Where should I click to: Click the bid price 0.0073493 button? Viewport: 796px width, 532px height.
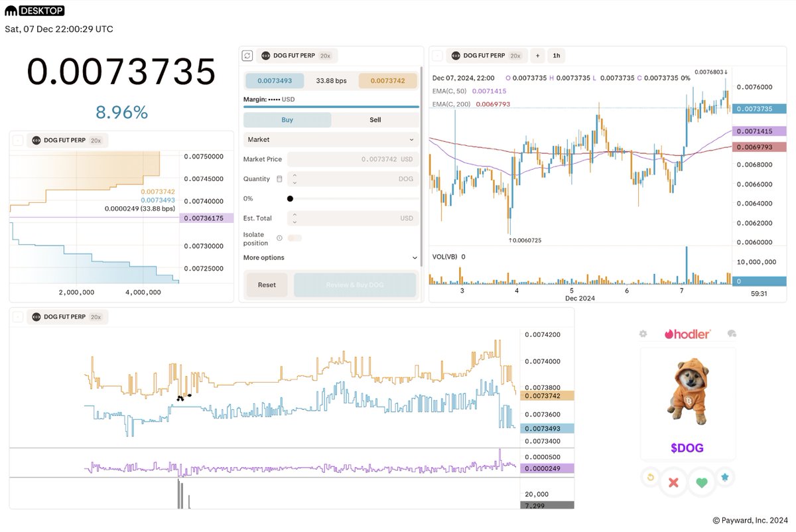[275, 81]
